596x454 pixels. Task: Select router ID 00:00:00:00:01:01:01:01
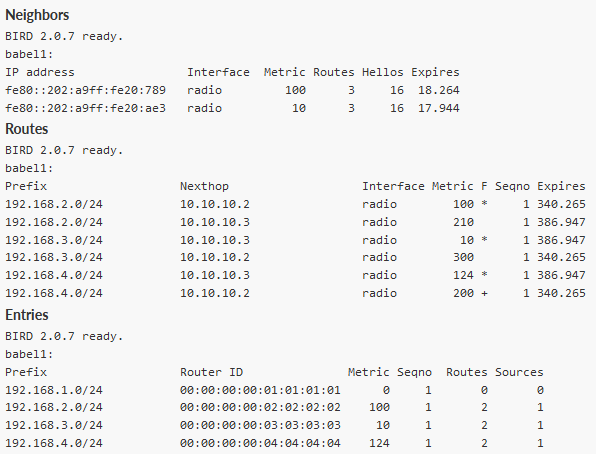click(x=260, y=390)
